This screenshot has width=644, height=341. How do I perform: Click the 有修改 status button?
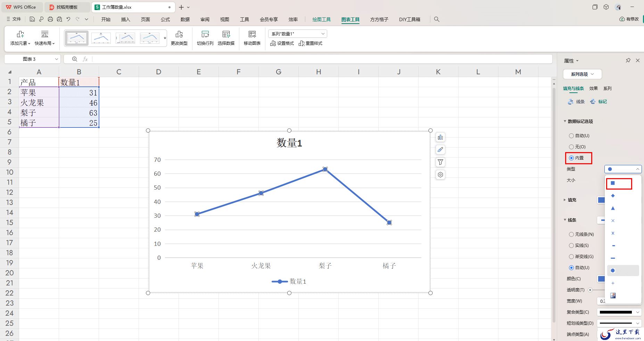629,19
